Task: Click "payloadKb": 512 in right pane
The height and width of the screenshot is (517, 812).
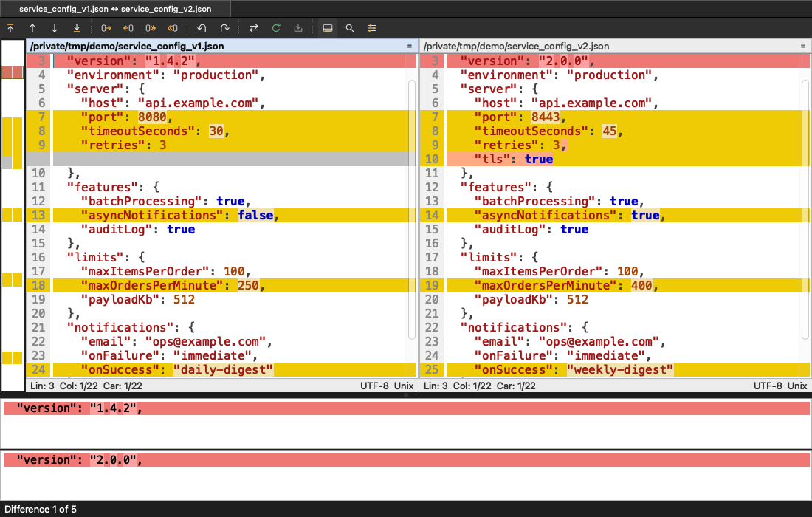Action: pos(531,299)
